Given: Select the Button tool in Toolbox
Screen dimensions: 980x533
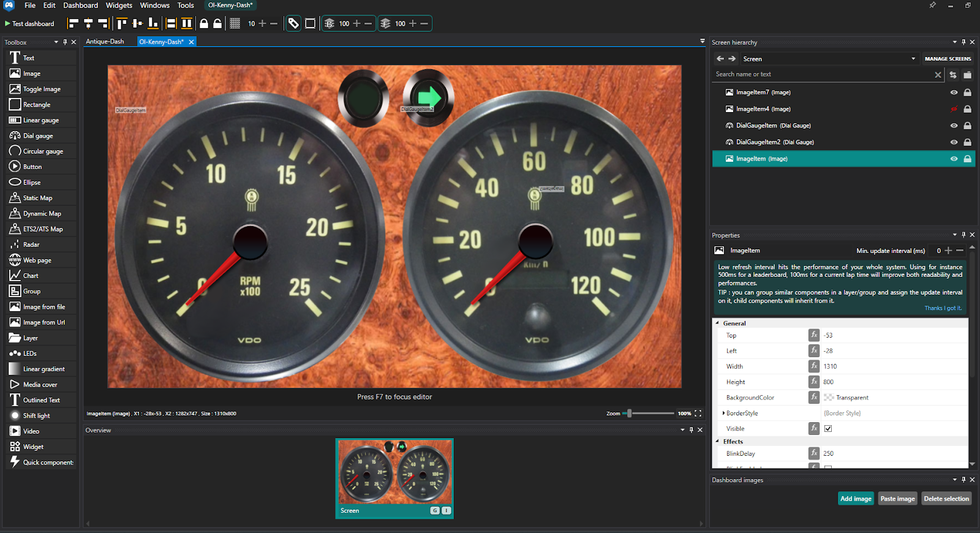Looking at the screenshot, I should pyautogui.click(x=42, y=167).
